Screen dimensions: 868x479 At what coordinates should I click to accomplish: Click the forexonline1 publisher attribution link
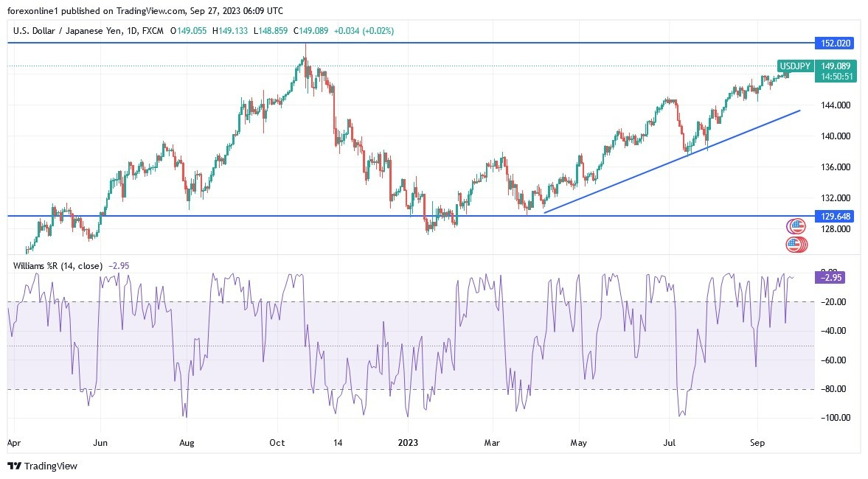pos(33,11)
